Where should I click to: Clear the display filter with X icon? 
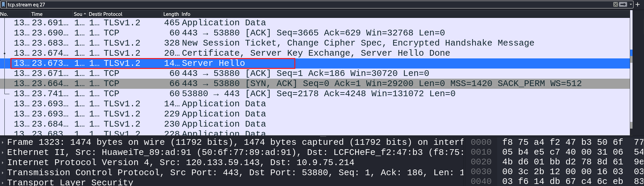coord(616,4)
